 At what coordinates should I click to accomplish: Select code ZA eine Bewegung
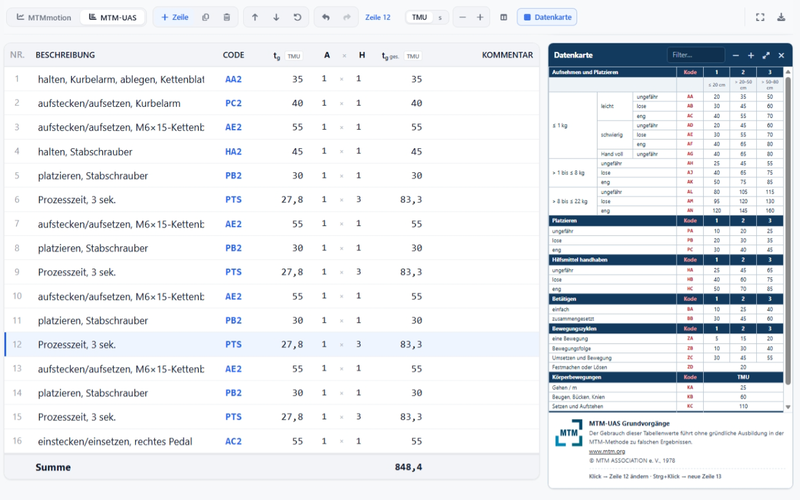[x=690, y=338]
